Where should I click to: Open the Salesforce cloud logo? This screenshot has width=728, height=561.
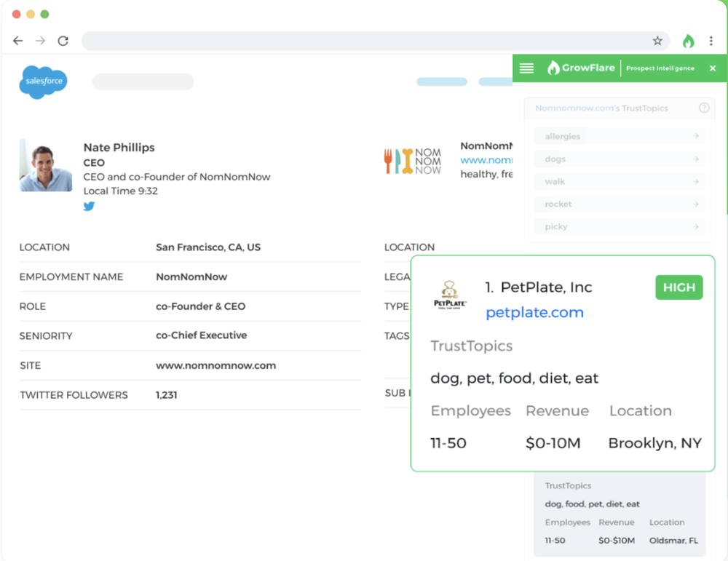click(43, 82)
